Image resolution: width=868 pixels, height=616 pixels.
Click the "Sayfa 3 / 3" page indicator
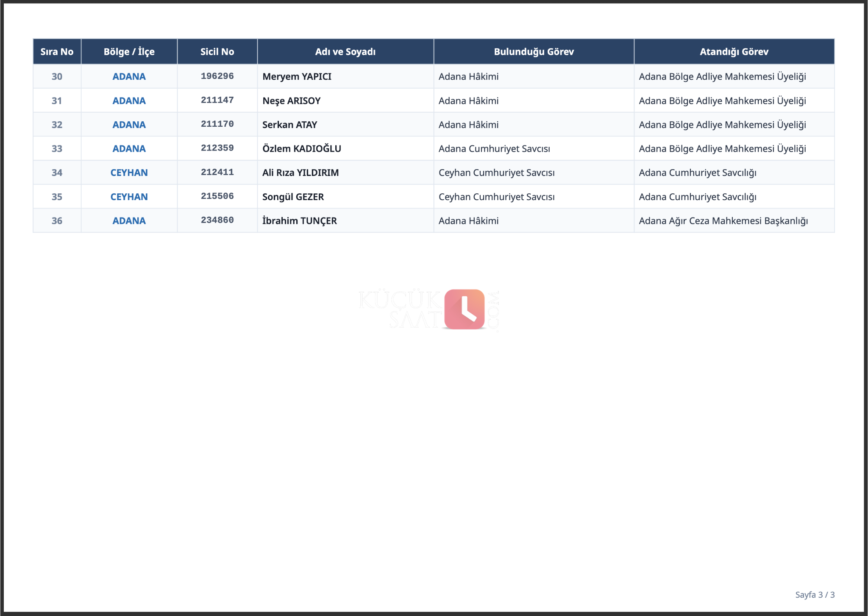click(815, 595)
